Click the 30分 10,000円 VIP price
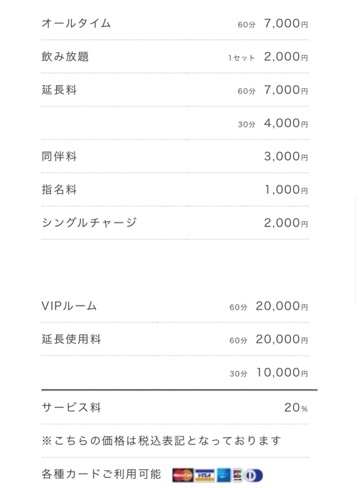The height and width of the screenshot is (488, 360). (x=269, y=373)
